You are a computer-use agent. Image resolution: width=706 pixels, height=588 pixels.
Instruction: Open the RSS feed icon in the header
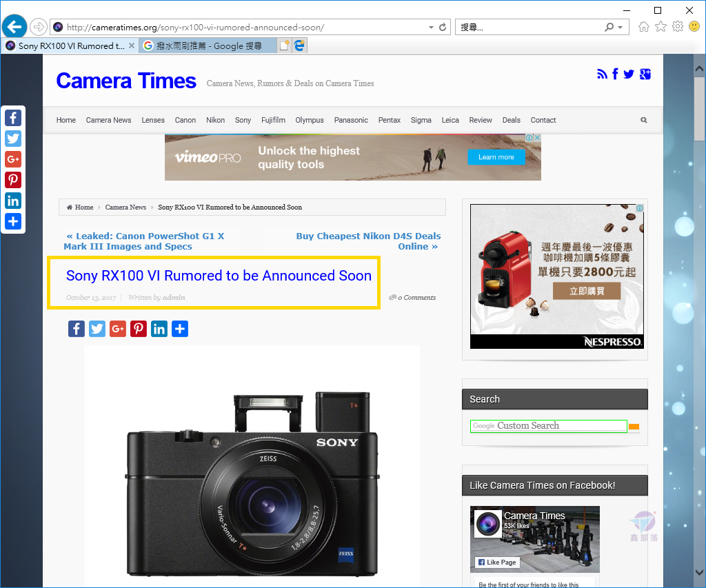pyautogui.click(x=602, y=74)
